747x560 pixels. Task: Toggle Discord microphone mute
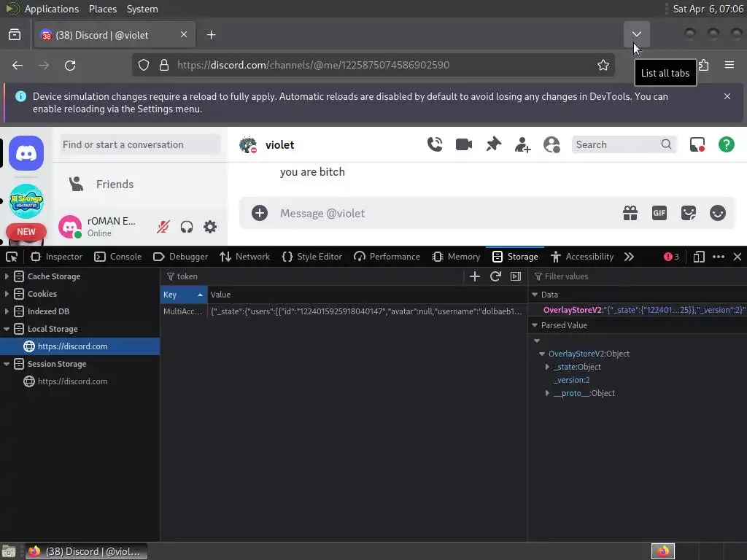pyautogui.click(x=163, y=227)
